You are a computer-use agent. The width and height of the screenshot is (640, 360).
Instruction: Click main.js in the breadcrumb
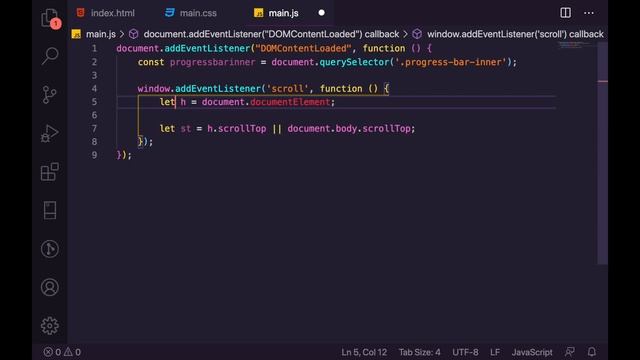(100, 34)
